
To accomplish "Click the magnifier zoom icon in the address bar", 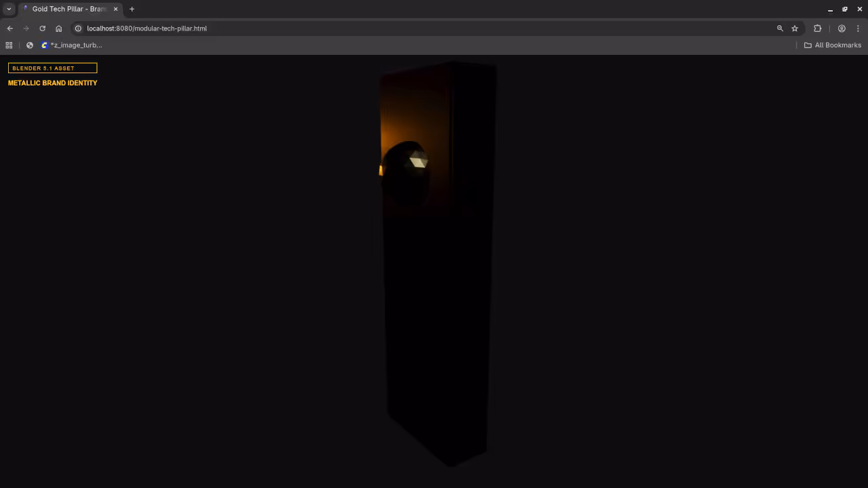I will [x=780, y=28].
